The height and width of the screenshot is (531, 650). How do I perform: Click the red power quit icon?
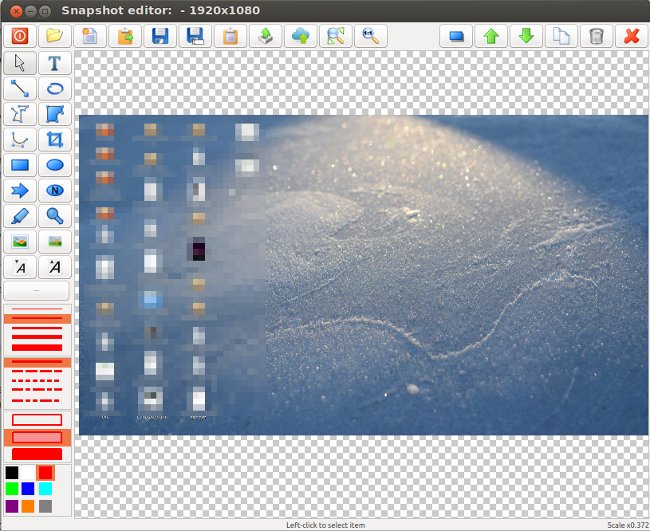[x=20, y=36]
